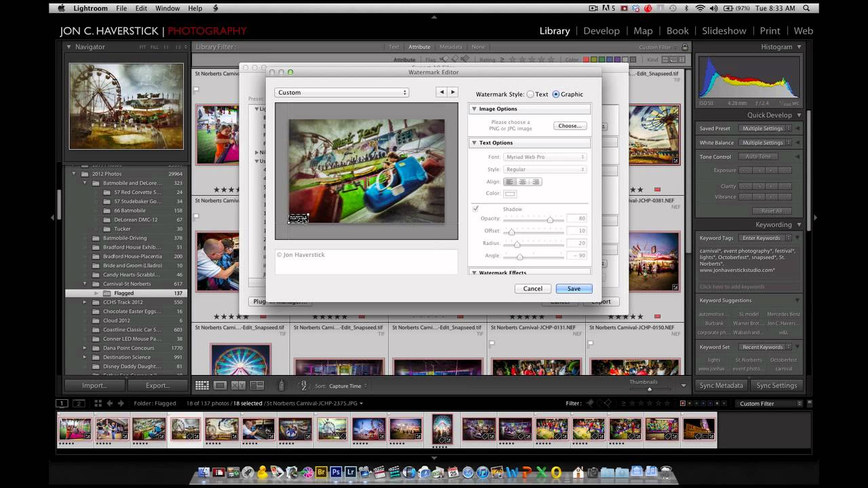The height and width of the screenshot is (488, 868).
Task: Align watermark text center
Action: [522, 182]
